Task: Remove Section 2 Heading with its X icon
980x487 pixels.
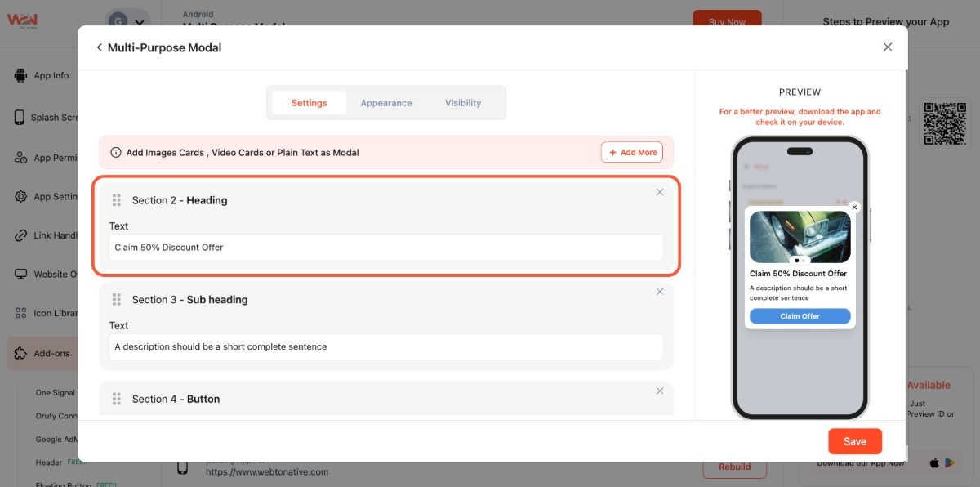Action: [660, 192]
